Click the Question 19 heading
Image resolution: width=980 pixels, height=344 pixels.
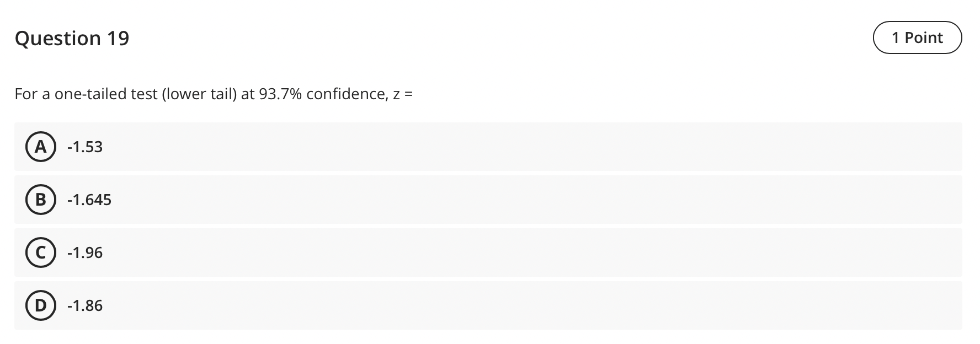click(72, 37)
